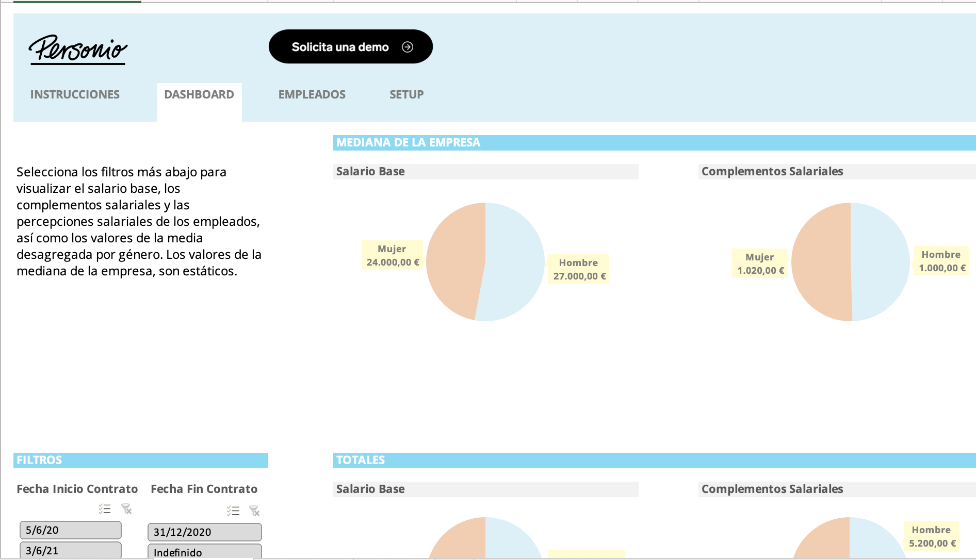
Task: Click the Hombre 27.000,00 € data label
Action: pyautogui.click(x=579, y=269)
